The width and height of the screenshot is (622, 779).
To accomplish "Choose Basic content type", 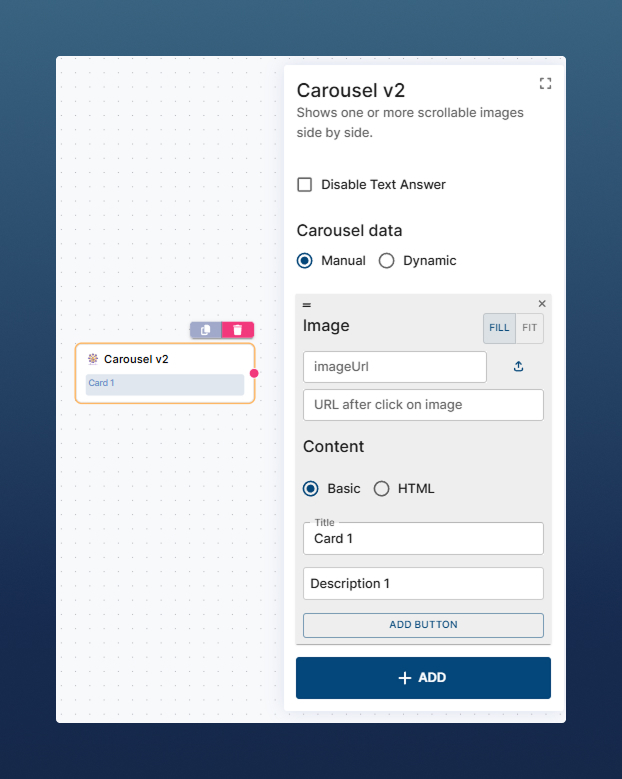I will pos(311,489).
